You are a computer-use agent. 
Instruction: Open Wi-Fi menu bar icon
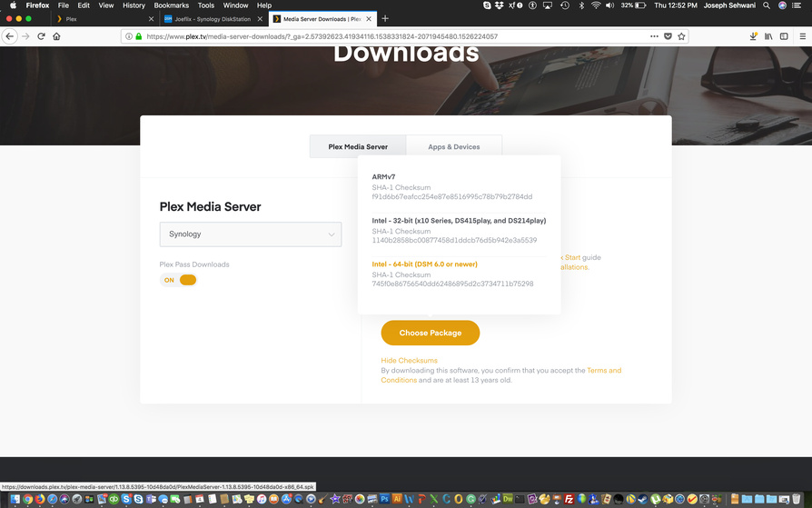click(596, 5)
